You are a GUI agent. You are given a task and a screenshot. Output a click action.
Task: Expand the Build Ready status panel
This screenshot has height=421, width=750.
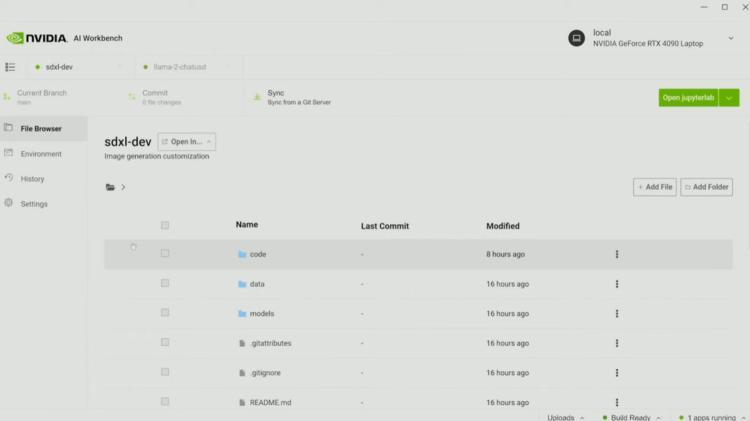[631, 417]
